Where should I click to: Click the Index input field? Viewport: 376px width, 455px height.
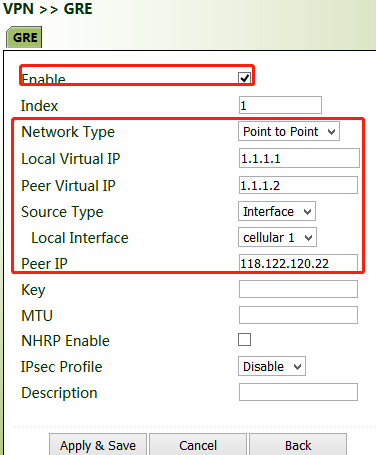(x=280, y=105)
